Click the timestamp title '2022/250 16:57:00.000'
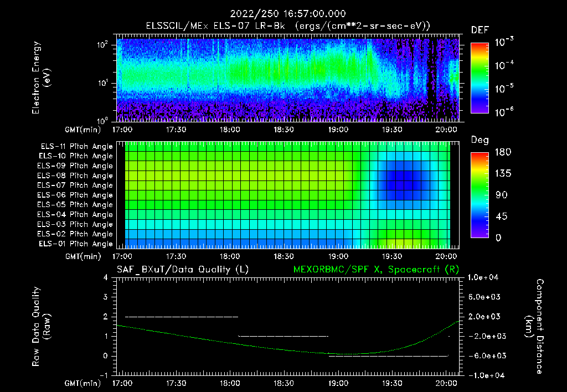 (x=288, y=14)
